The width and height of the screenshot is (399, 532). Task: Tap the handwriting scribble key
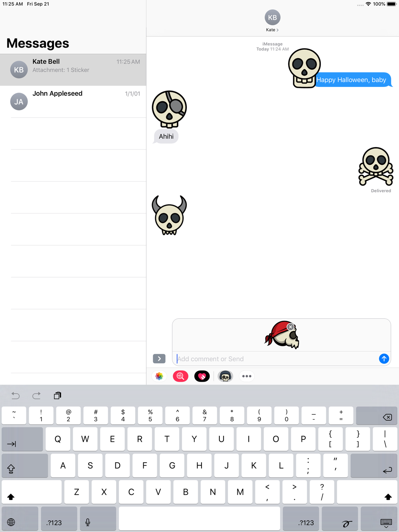pos(340,519)
